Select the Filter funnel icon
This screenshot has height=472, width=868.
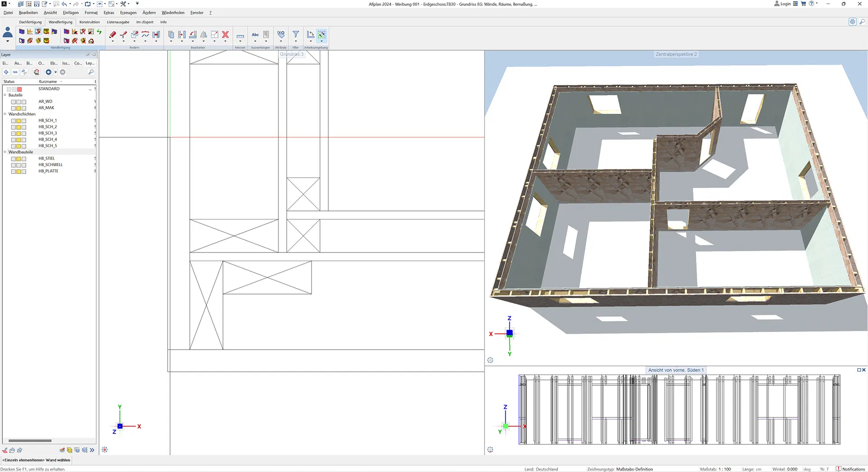(296, 35)
